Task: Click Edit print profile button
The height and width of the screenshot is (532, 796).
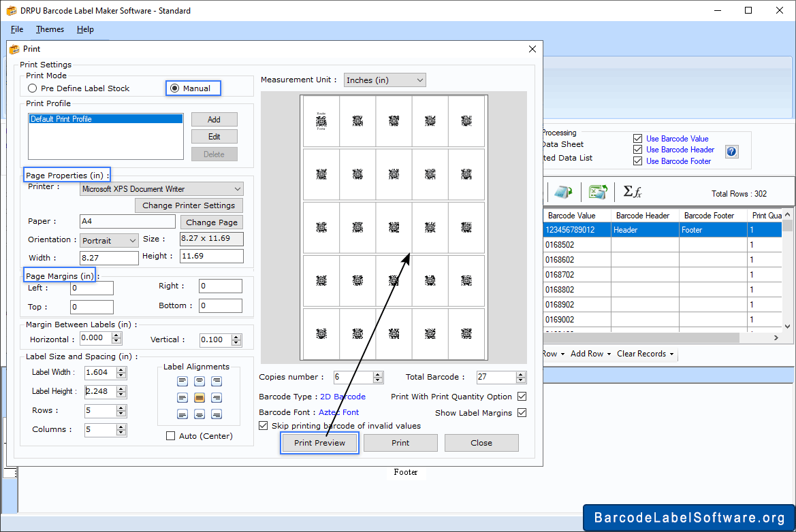Action: [214, 137]
